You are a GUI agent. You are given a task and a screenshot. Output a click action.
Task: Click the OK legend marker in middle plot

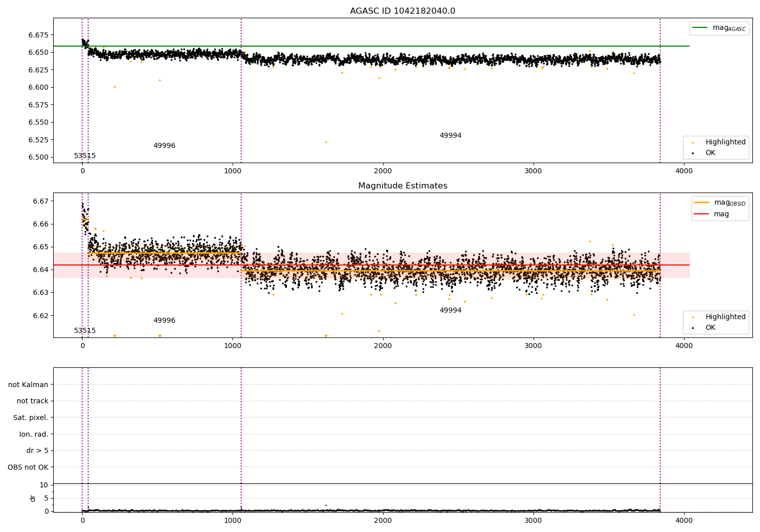point(693,328)
